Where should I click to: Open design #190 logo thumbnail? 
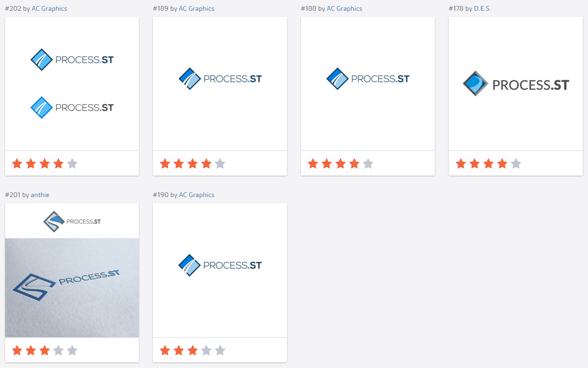[220, 270]
